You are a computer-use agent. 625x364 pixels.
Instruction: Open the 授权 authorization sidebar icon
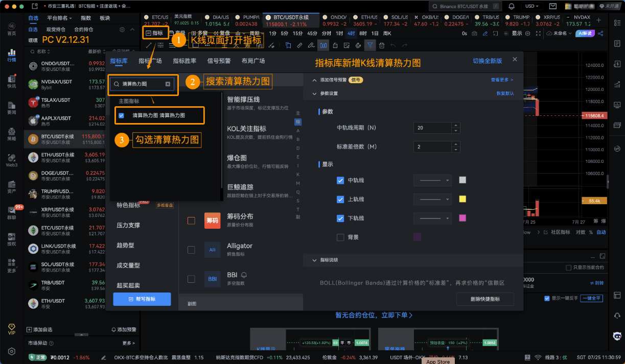(x=11, y=239)
